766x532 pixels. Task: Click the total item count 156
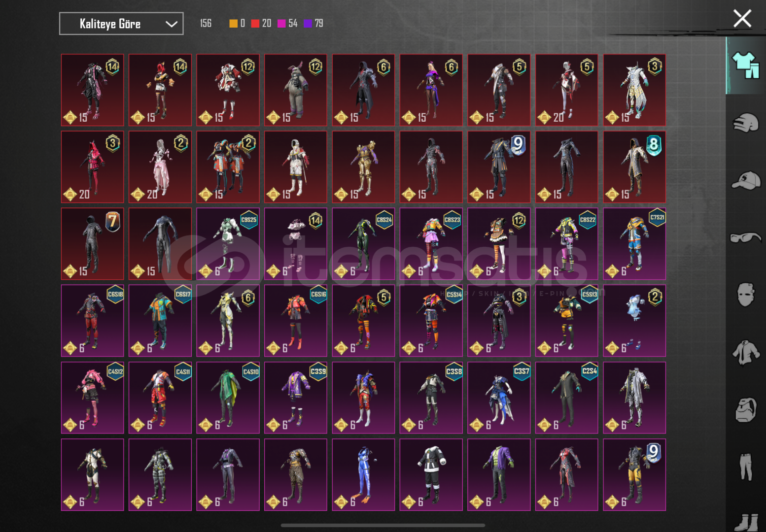pos(206,23)
